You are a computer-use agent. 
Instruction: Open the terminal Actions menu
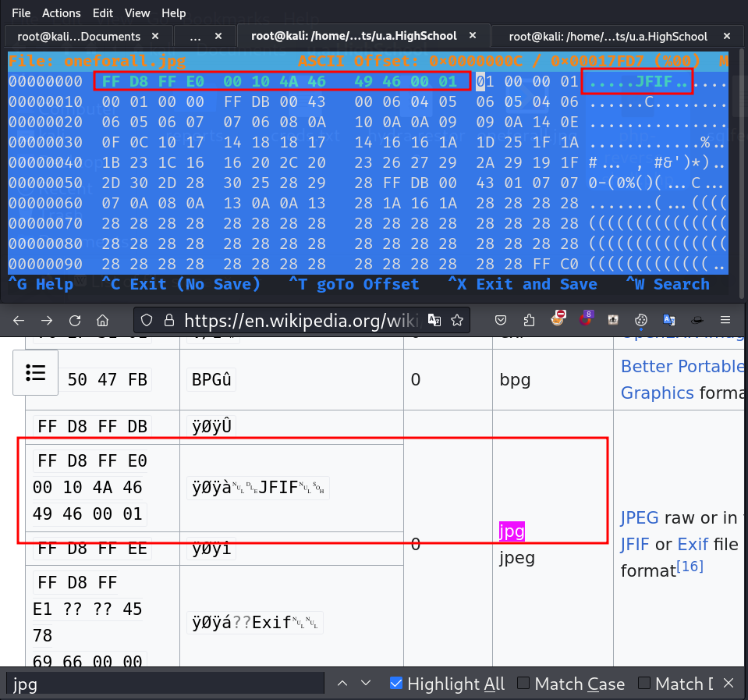click(x=61, y=13)
